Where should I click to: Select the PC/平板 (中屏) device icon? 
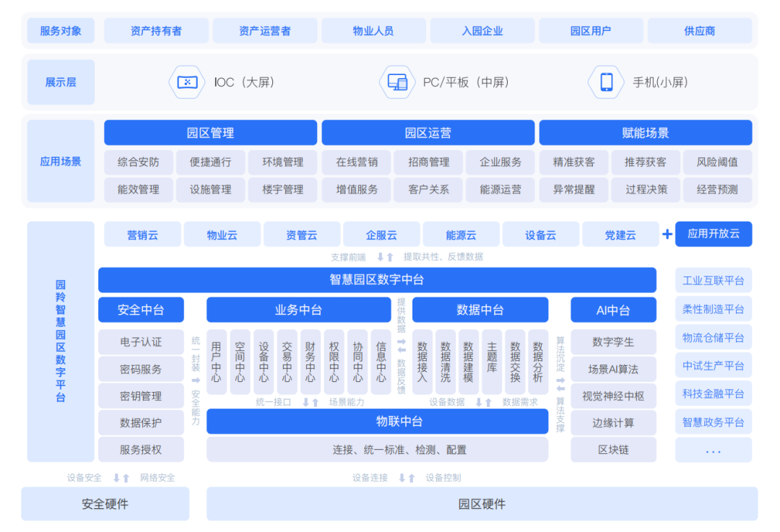(398, 82)
